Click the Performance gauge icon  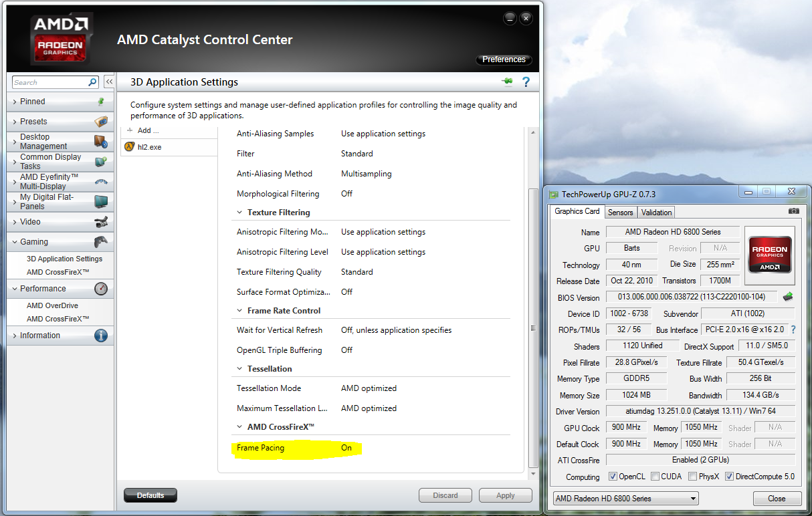[x=101, y=289]
